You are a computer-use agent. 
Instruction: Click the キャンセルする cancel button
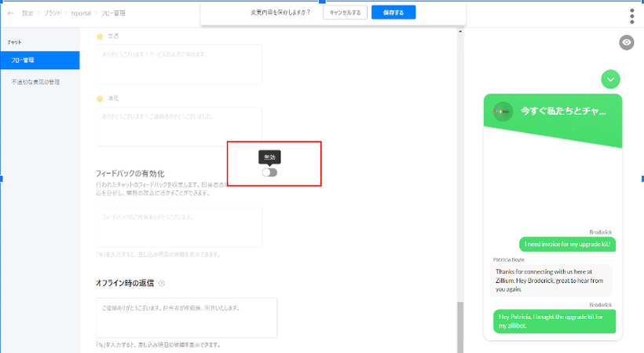pyautogui.click(x=346, y=13)
